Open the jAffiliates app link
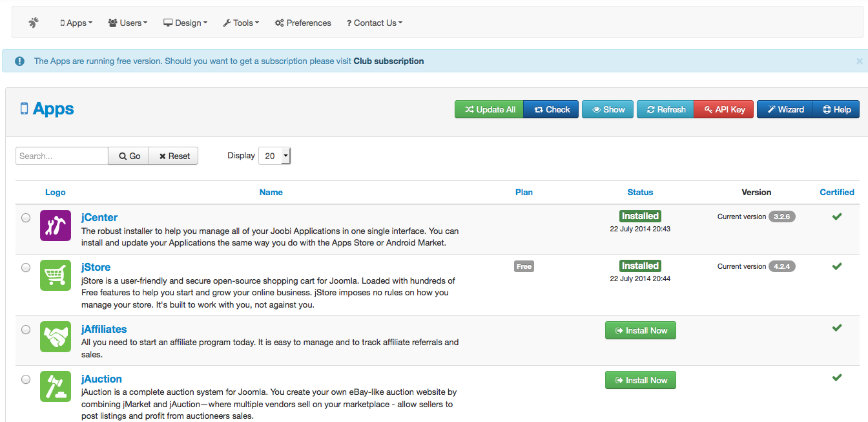 coord(104,329)
